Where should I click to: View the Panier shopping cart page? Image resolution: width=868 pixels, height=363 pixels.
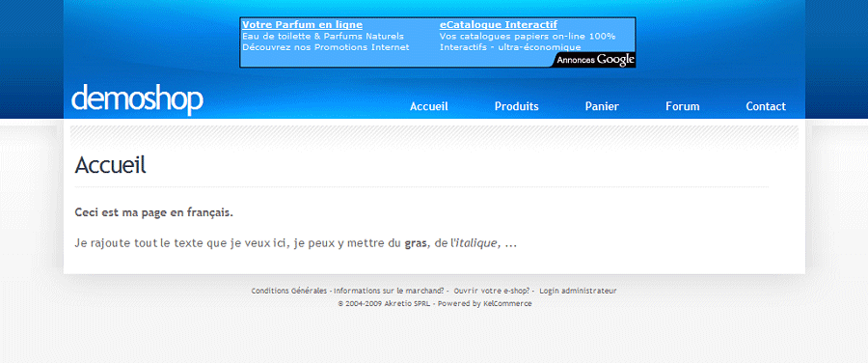(602, 106)
